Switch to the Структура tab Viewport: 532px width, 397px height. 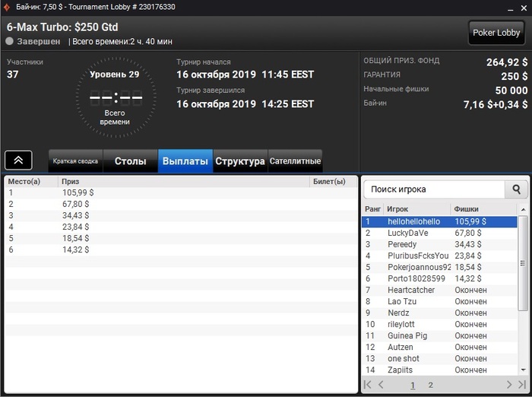click(x=240, y=161)
